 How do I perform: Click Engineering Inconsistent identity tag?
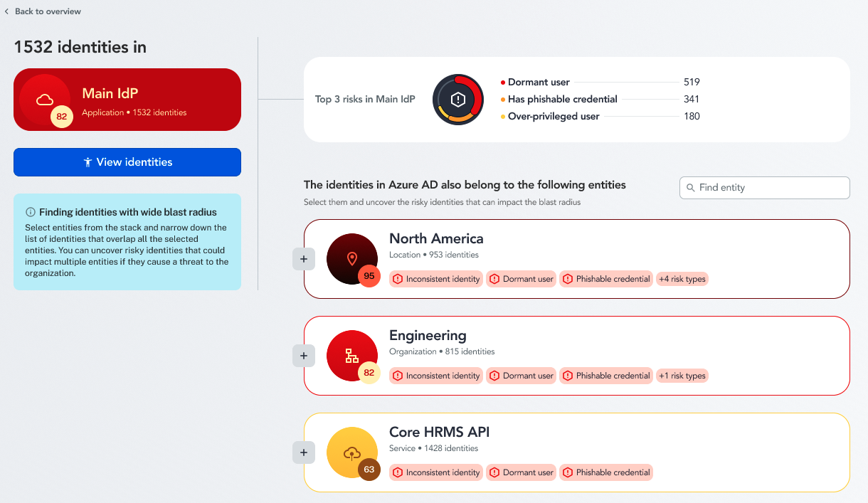[x=436, y=376]
